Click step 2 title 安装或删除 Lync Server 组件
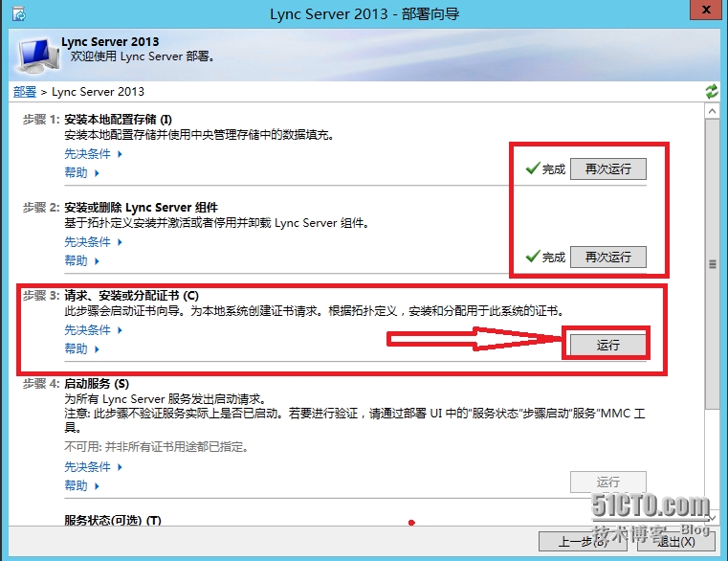This screenshot has height=561, width=728. 141,208
